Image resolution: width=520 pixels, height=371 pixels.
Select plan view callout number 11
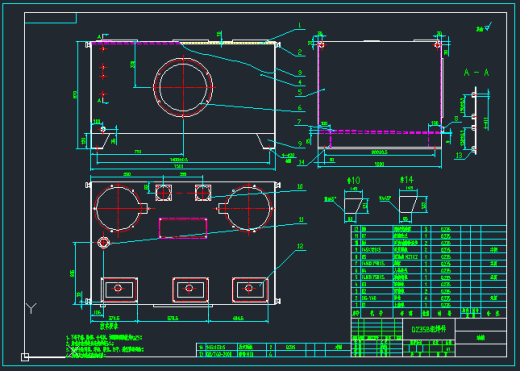point(301,220)
